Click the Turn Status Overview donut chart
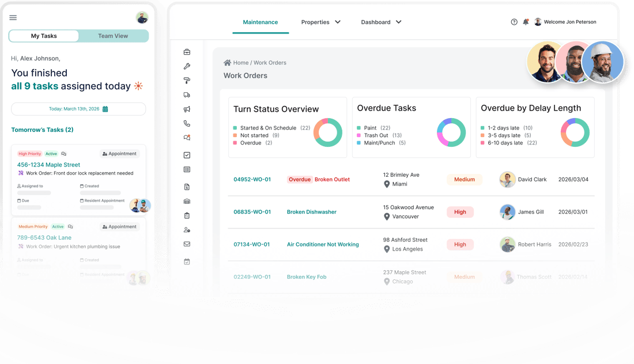Screen dimensions: 634x364 pyautogui.click(x=328, y=132)
